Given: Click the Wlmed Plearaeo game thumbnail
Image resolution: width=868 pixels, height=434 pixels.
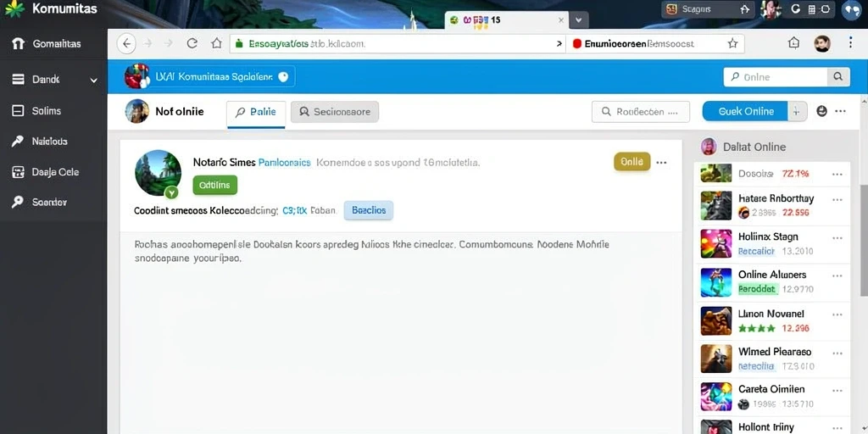Looking at the screenshot, I should point(715,359).
